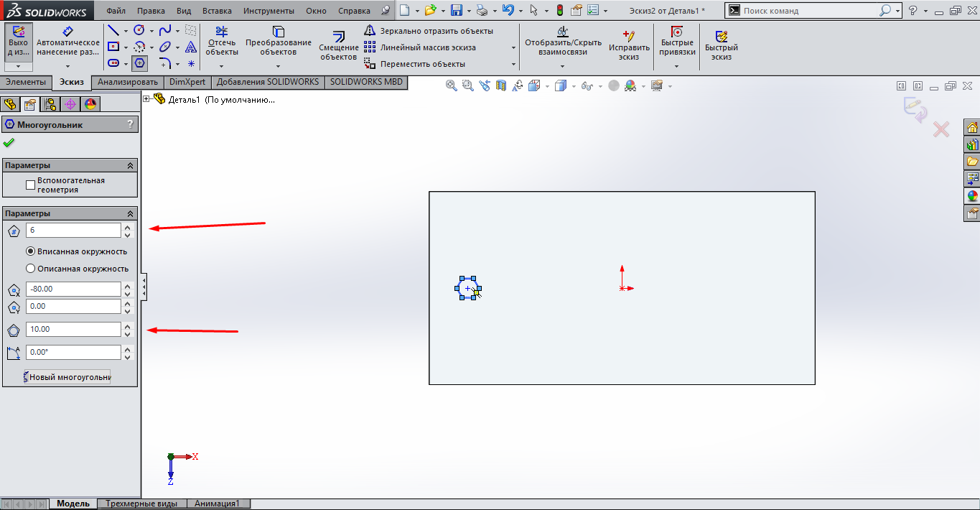This screenshot has width=980, height=510.
Task: Select Circumscribed circle radio option
Action: tap(31, 269)
